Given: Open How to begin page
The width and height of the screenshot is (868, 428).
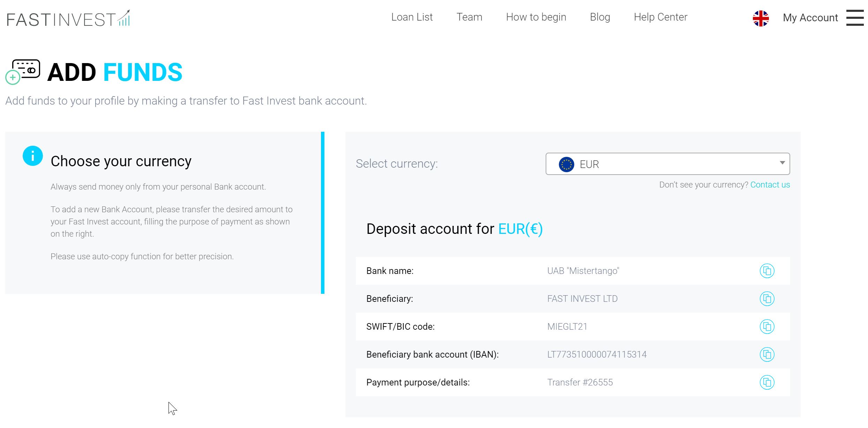Looking at the screenshot, I should pos(536,17).
